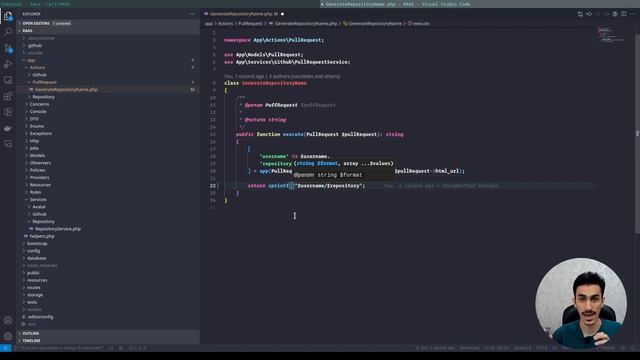Open the Remote Explorer view

pos(8,80)
